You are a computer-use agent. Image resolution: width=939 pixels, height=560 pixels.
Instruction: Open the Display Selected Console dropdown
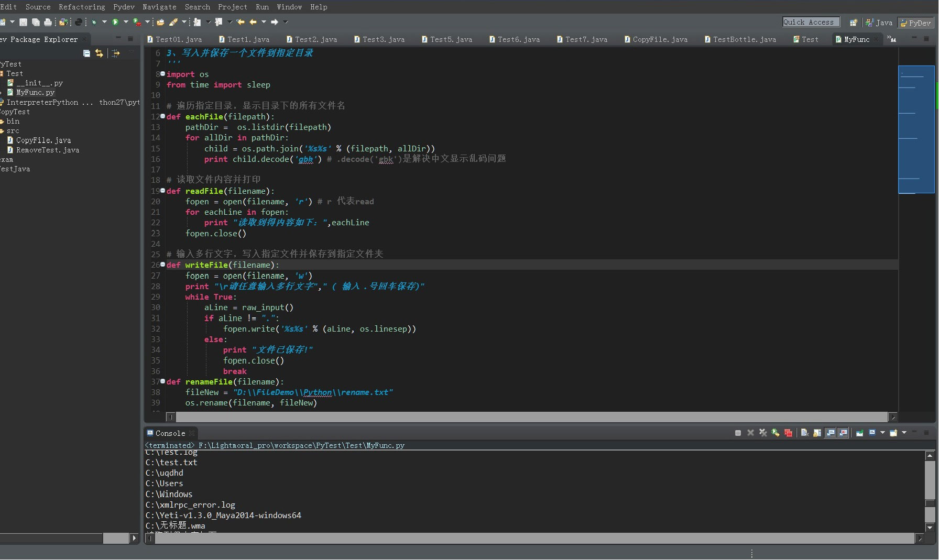coord(882,433)
